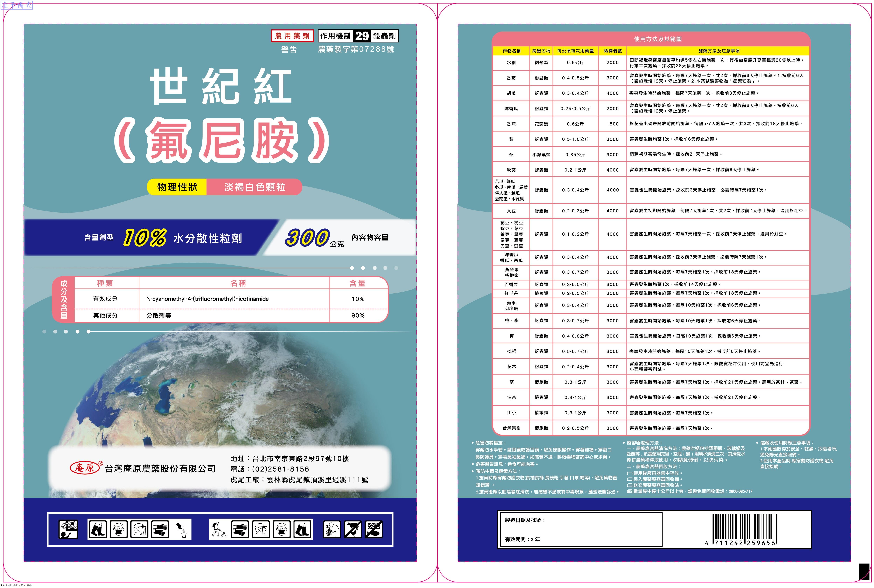
Task: Click the 花薊馬 pest cell
Action: [x=541, y=124]
